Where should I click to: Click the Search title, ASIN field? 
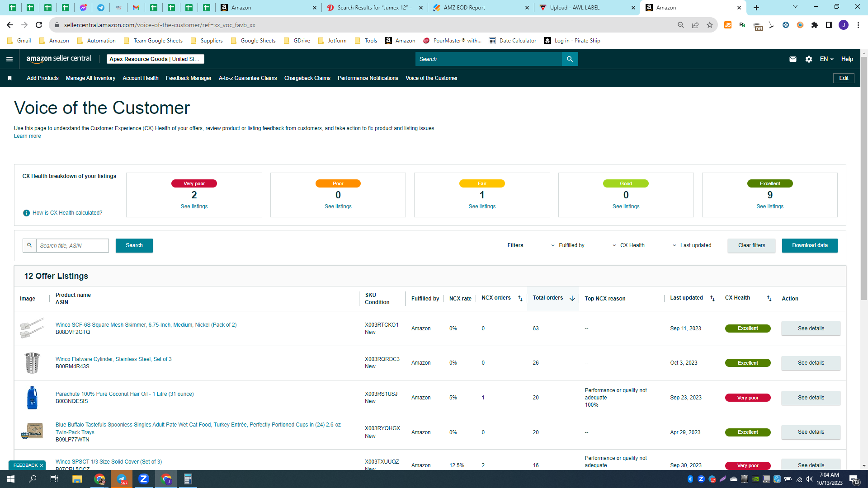click(x=72, y=245)
